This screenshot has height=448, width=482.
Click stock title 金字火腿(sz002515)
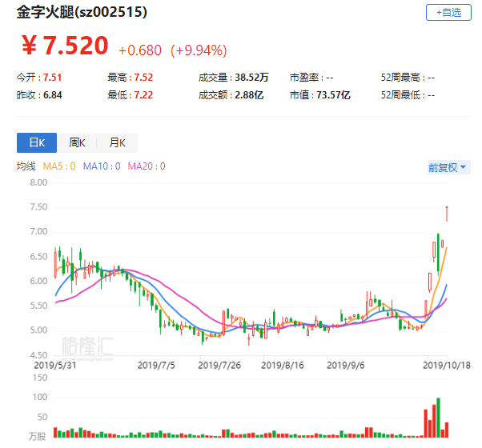click(82, 12)
